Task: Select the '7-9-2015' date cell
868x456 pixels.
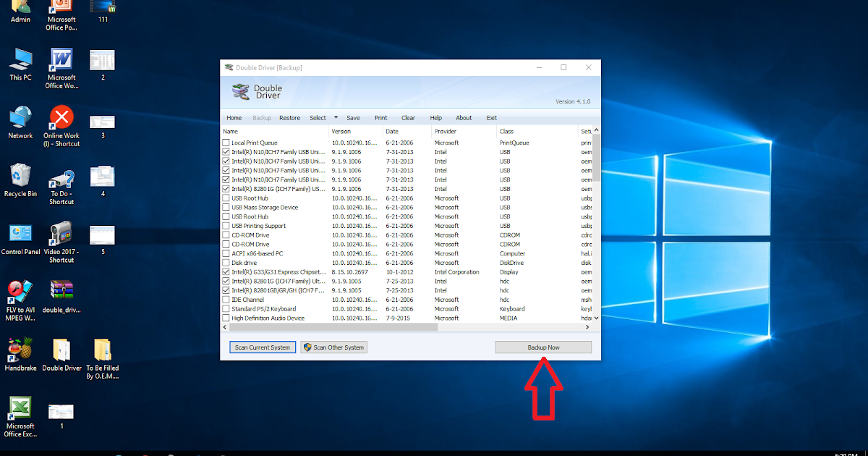Action: [x=396, y=318]
